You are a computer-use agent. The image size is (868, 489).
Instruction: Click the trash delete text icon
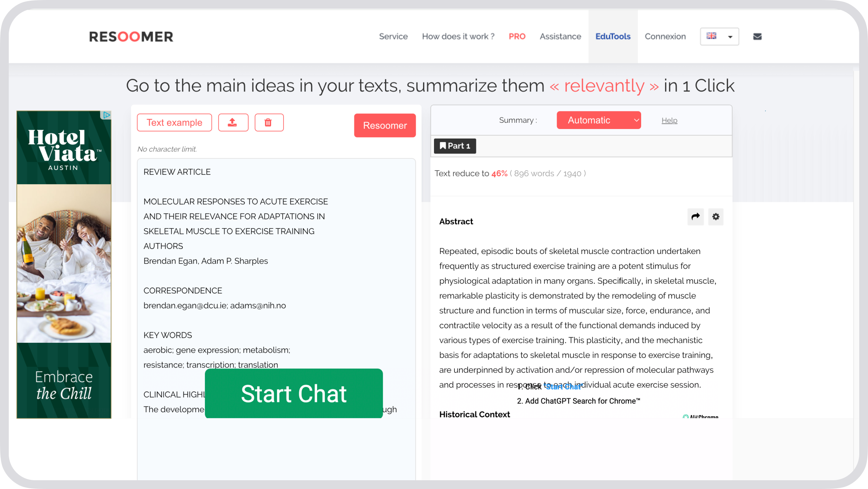(x=269, y=122)
